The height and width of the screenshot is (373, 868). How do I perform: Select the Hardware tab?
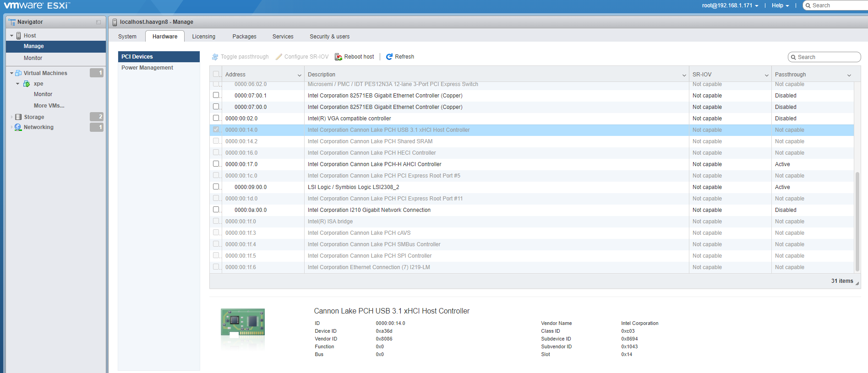[x=165, y=37]
